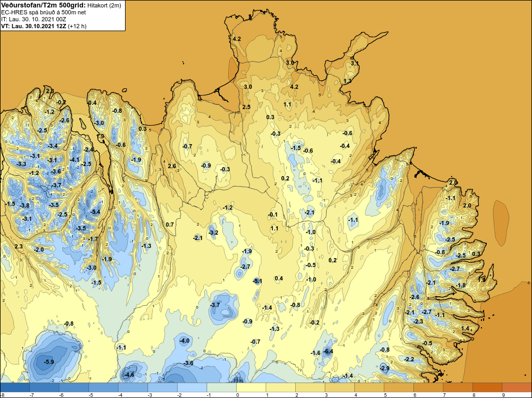Click the "Hitakort (2m)" label in the header
The width and height of the screenshot is (532, 398).
104,5
